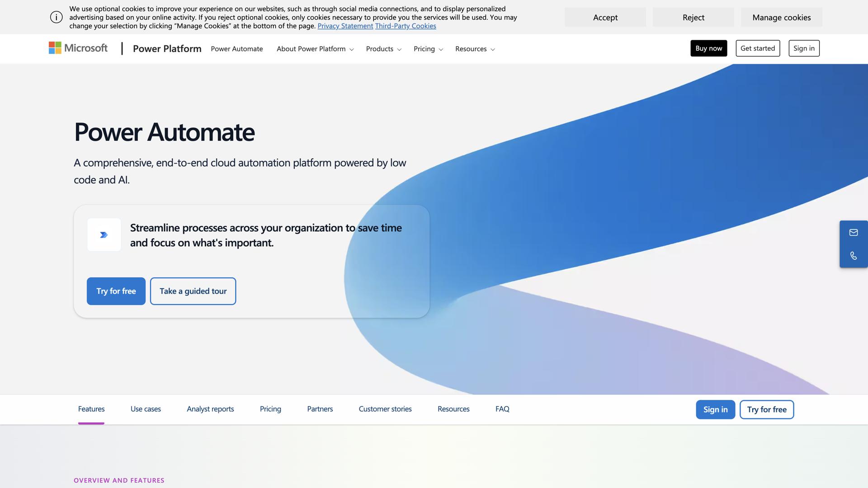This screenshot has height=488, width=868.
Task: Expand the Products dropdown
Action: point(383,48)
